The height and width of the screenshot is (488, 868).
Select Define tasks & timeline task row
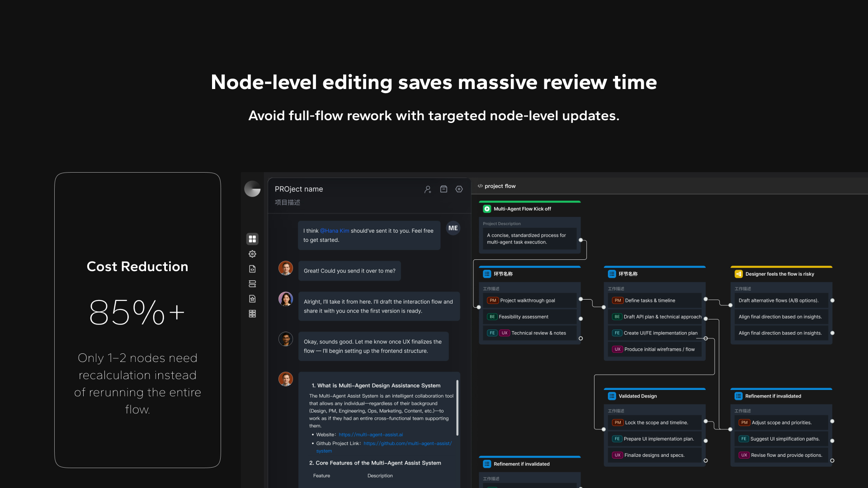coord(650,300)
